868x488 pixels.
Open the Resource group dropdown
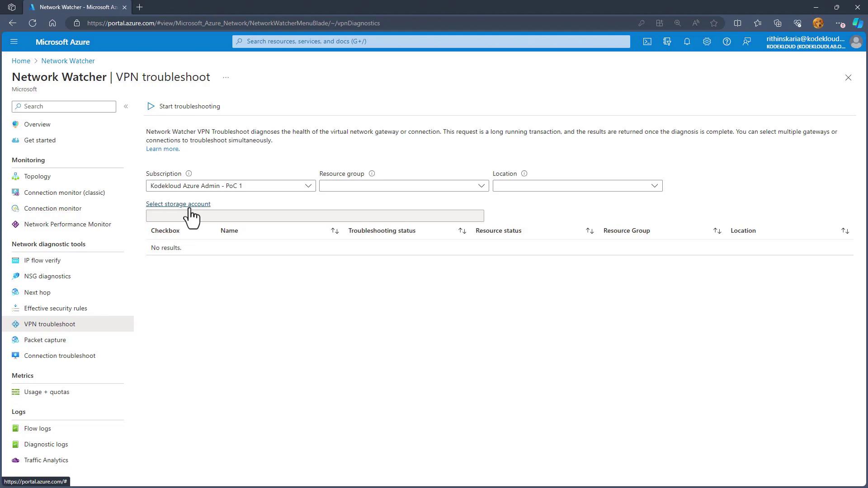click(x=404, y=186)
